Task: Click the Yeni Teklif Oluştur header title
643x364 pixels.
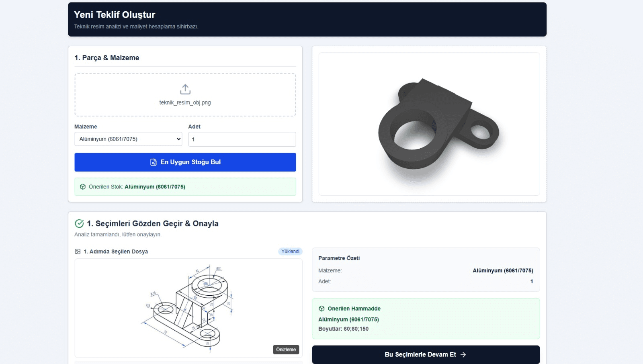Action: 115,15
